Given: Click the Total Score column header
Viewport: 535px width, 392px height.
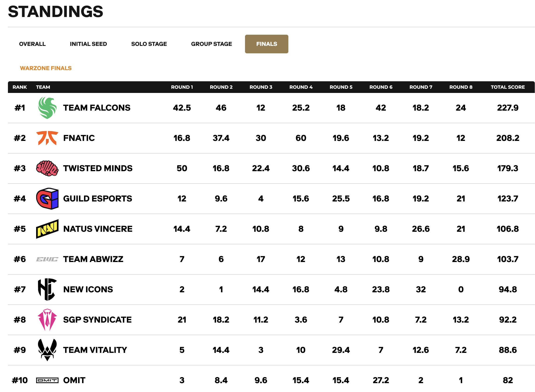Looking at the screenshot, I should click(507, 87).
